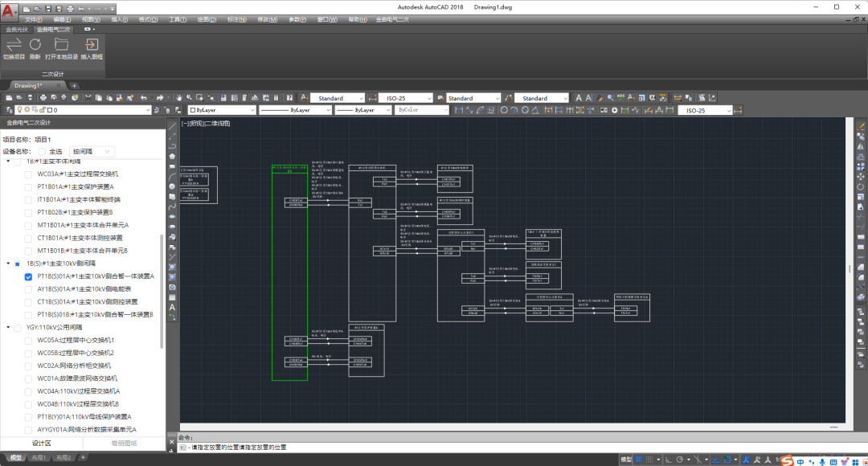Viewport: 868px width, 466px height.
Task: Switch to the 金曲光伏 ribbon tab
Action: 17,29
